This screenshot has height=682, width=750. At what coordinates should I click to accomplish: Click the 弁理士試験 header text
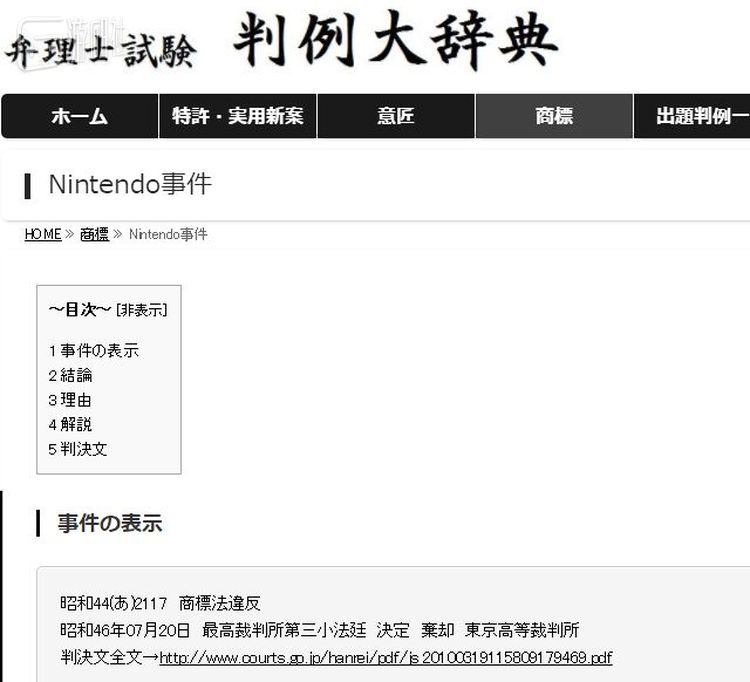[101, 51]
